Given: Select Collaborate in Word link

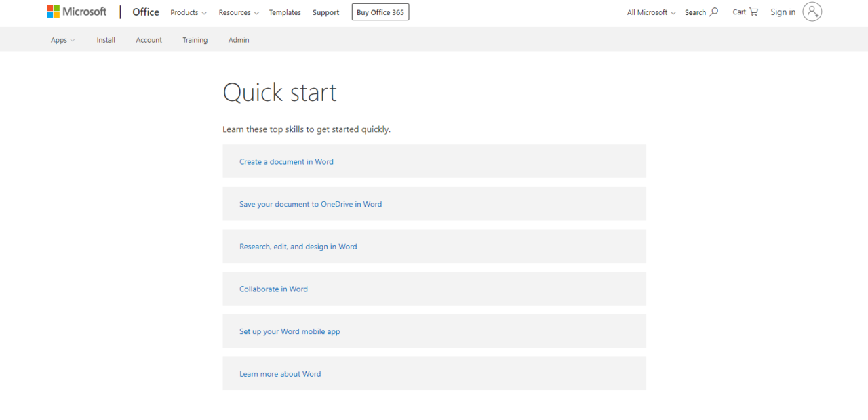Looking at the screenshot, I should pos(273,289).
